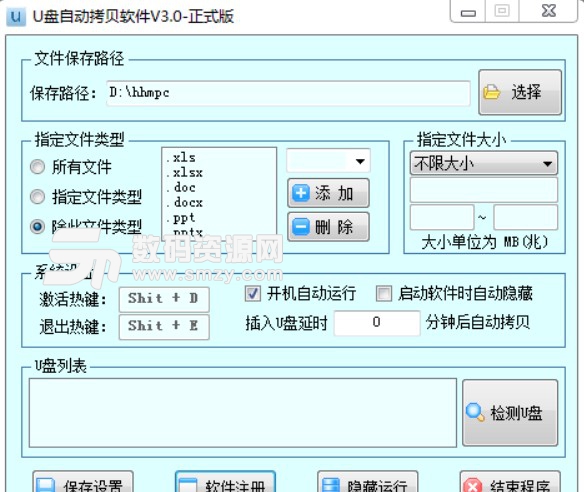Click the 退出热键 field Shit + E

(164, 327)
